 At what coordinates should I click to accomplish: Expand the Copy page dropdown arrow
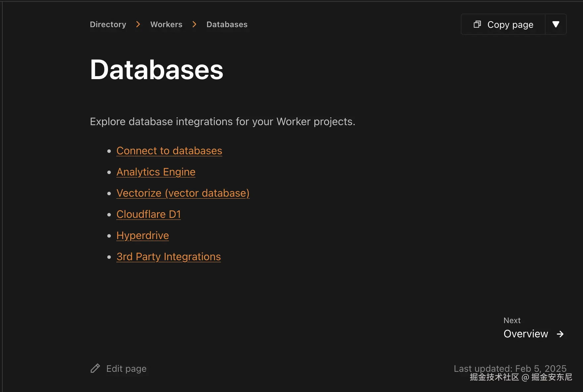(556, 24)
